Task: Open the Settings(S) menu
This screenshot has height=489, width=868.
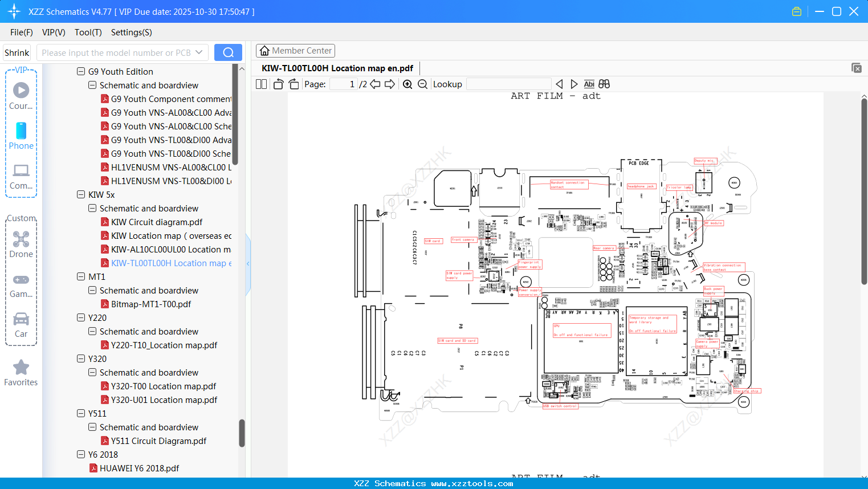Action: (x=131, y=32)
